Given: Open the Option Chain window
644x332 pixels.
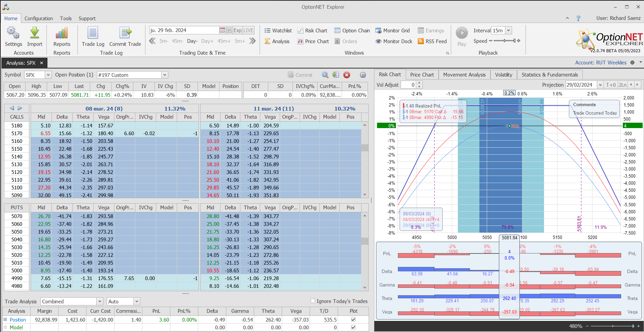Looking at the screenshot, I should tap(352, 31).
